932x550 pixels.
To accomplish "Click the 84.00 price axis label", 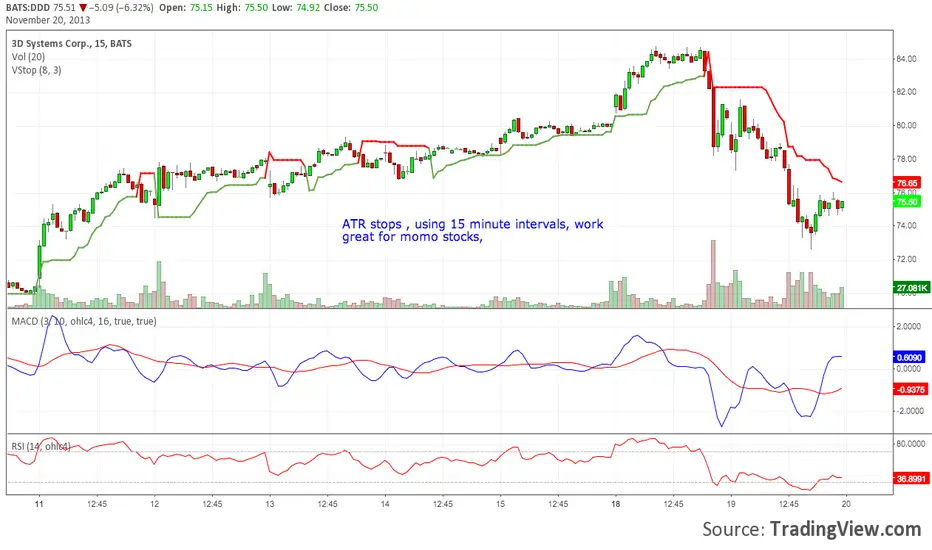I will point(906,59).
